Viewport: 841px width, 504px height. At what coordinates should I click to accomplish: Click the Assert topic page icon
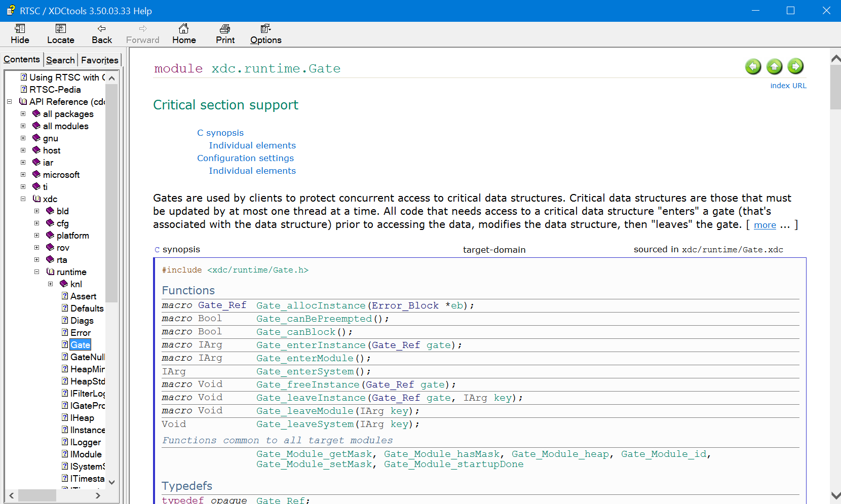click(65, 296)
